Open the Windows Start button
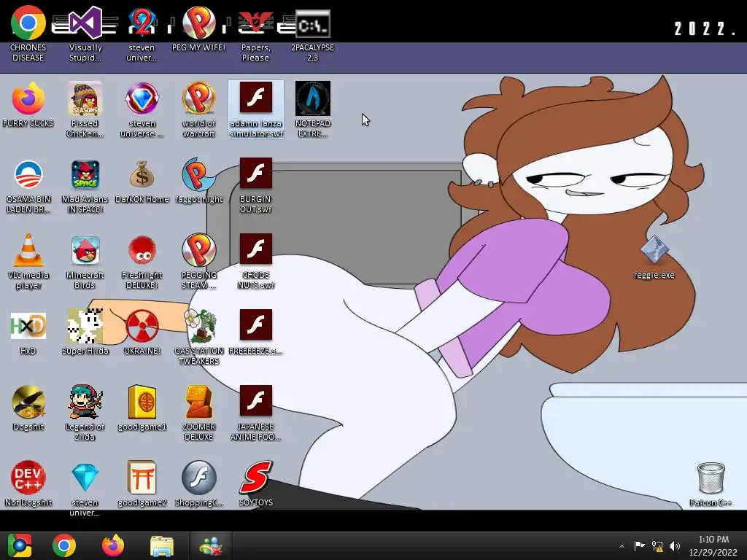Viewport: 747px width, 560px height. point(20,545)
